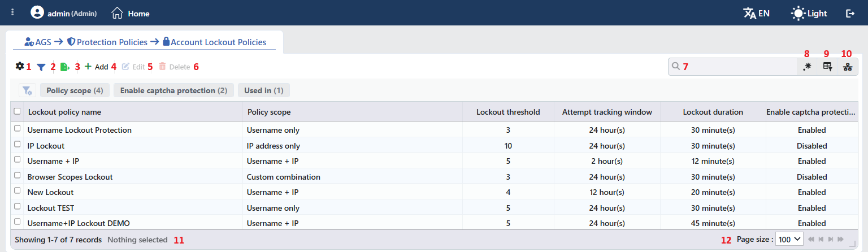Click into the search input field
Viewport: 868px width, 252px height.
(732, 67)
